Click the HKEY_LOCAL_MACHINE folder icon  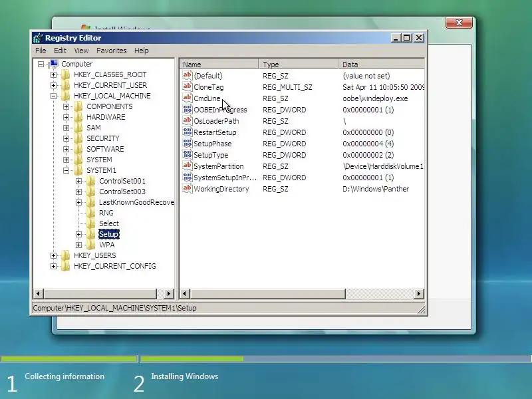[65, 96]
